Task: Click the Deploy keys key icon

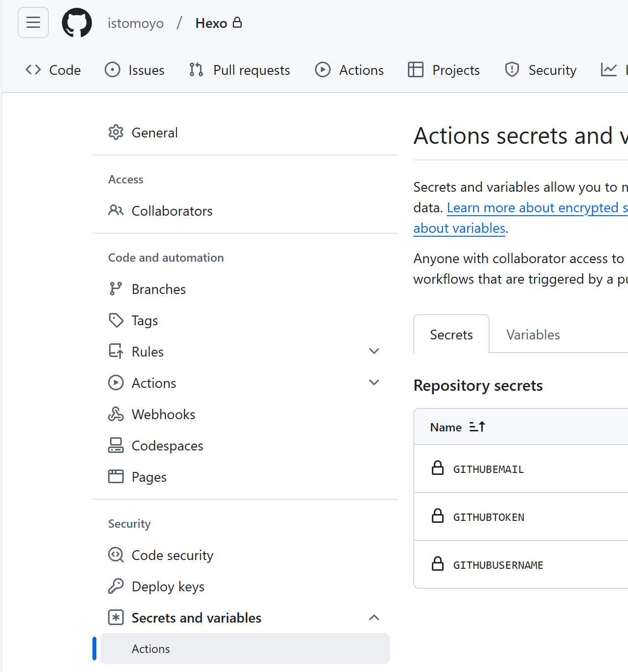Action: 116,586
